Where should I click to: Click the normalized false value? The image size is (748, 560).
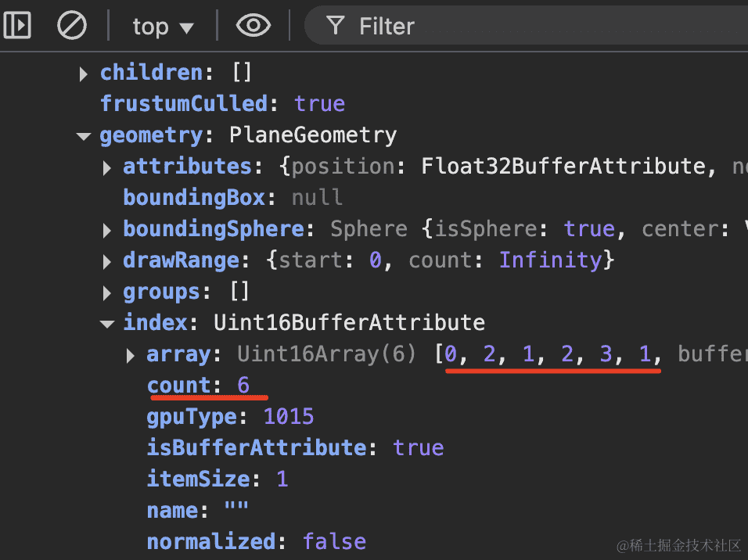(x=334, y=542)
